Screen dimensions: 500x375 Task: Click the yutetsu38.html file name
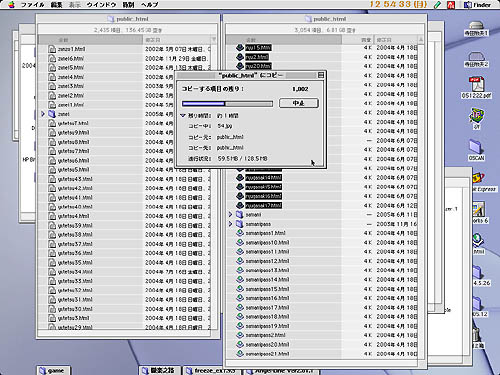[75, 234]
